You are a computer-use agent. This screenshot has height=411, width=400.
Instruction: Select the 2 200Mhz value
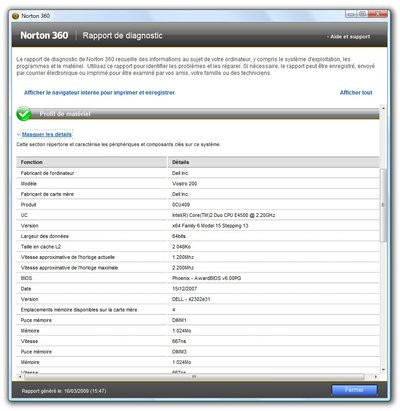coord(183,268)
